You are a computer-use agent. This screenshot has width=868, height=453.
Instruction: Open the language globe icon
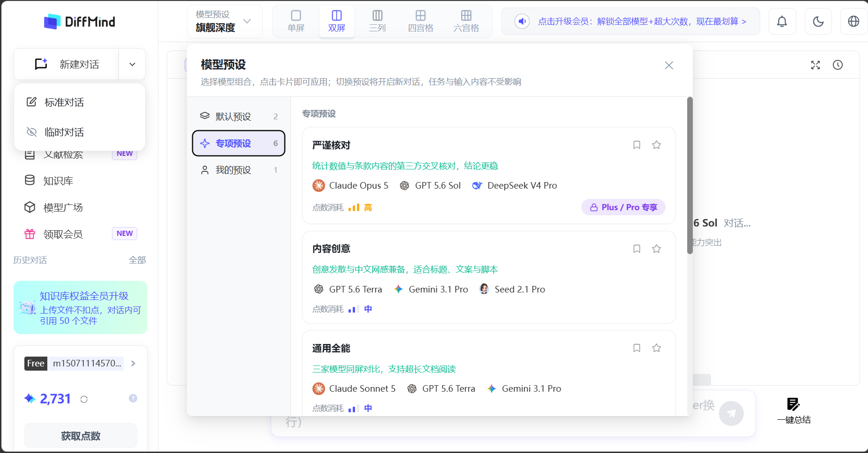pyautogui.click(x=853, y=22)
